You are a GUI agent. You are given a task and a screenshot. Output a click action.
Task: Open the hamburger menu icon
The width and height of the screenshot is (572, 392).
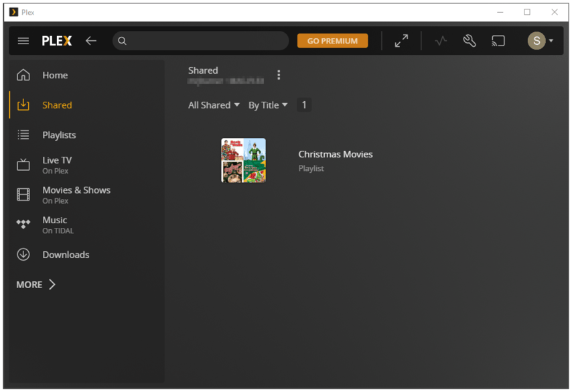click(23, 41)
